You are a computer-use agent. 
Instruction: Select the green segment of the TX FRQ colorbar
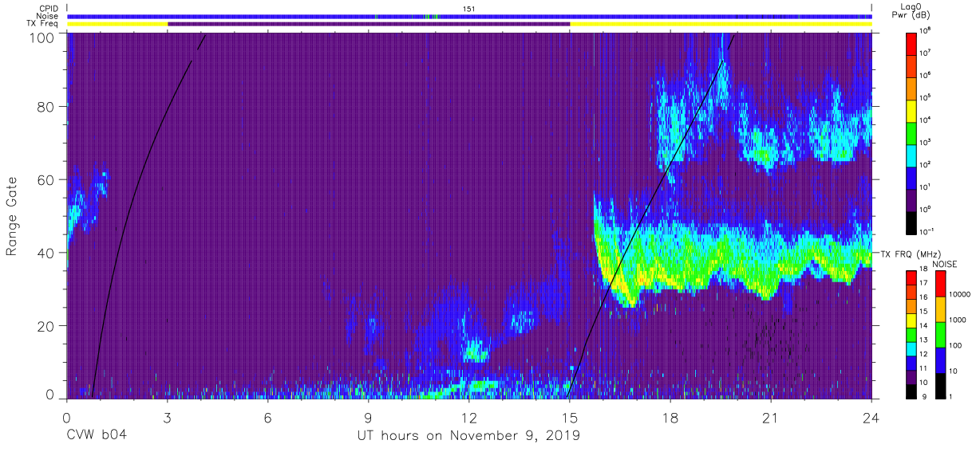tap(912, 334)
